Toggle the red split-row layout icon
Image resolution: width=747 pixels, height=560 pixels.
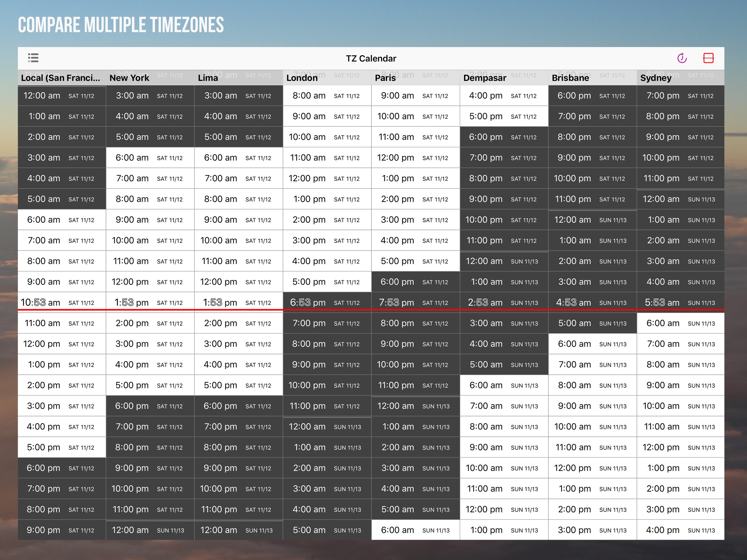pyautogui.click(x=708, y=58)
